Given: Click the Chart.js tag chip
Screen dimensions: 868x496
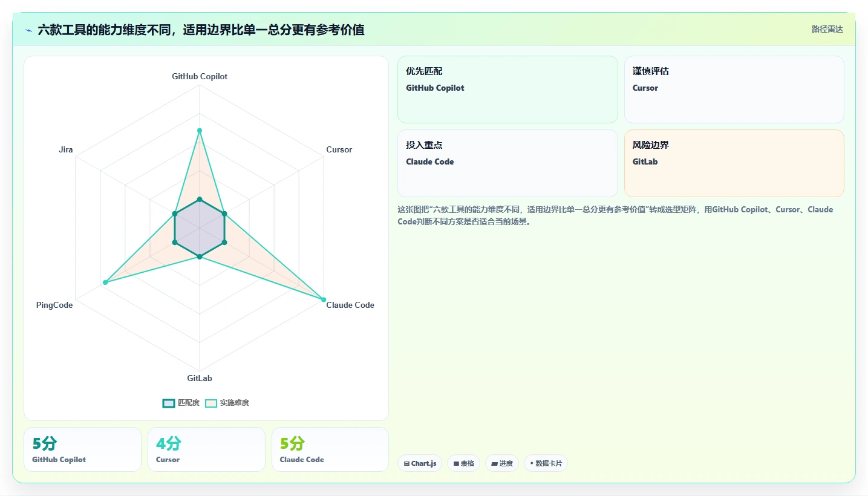Looking at the screenshot, I should (420, 463).
